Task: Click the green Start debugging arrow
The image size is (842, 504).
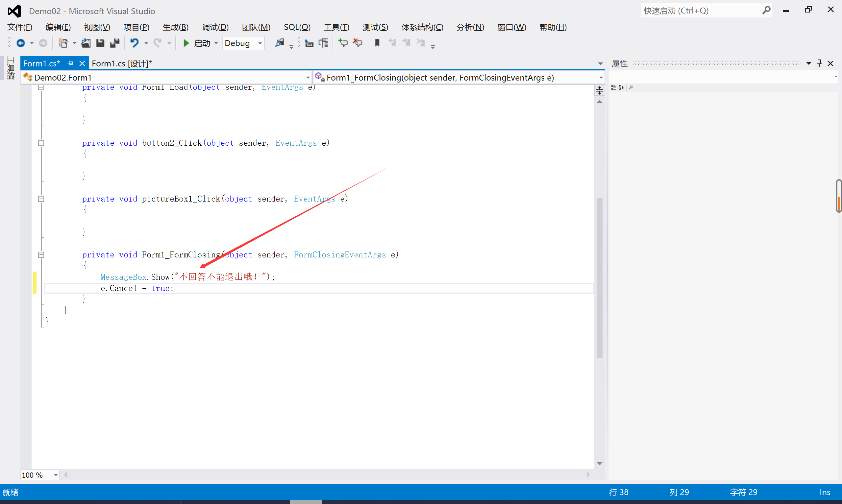Action: [186, 43]
